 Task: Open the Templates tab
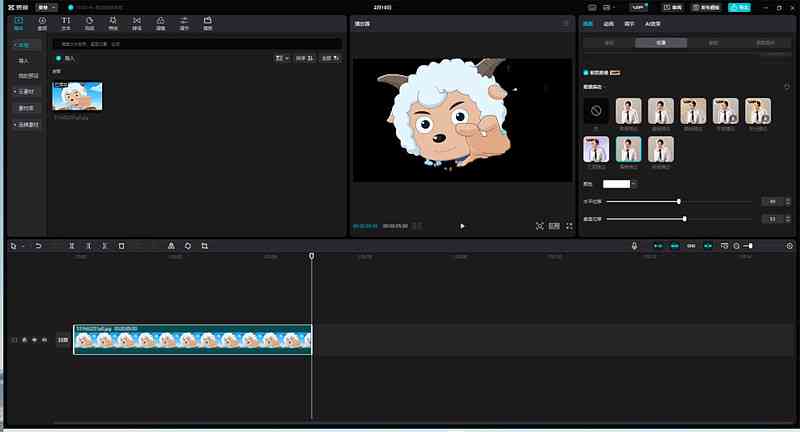point(208,23)
